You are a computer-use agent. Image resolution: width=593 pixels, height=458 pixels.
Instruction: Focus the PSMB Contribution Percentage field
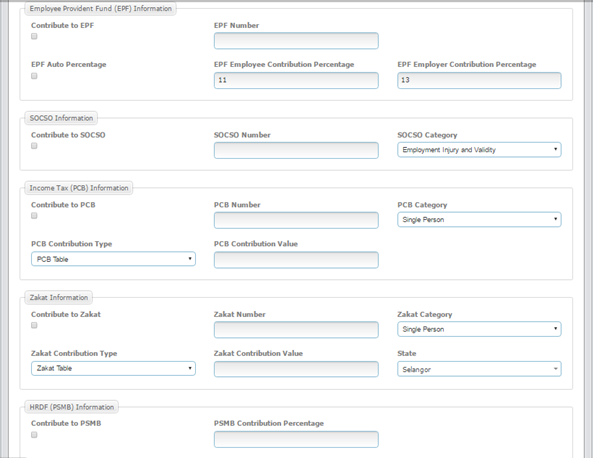(296, 439)
